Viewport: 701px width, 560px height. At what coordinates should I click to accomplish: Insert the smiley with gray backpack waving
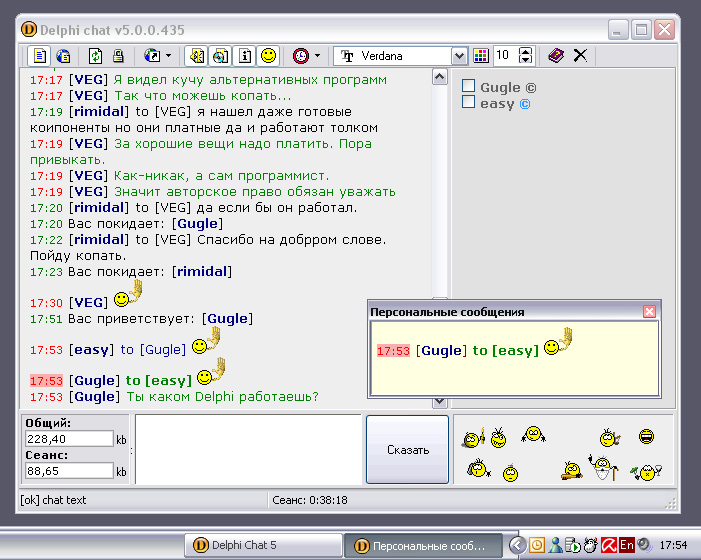(x=478, y=468)
